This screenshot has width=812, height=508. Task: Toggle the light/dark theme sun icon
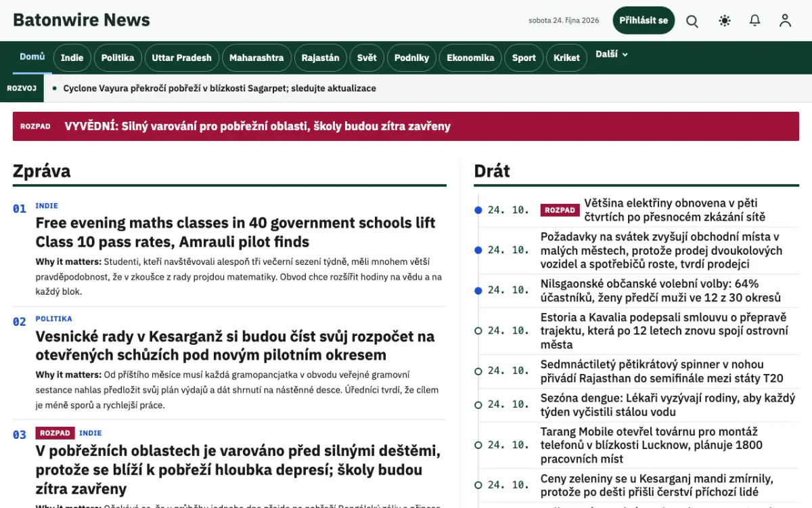tap(725, 20)
